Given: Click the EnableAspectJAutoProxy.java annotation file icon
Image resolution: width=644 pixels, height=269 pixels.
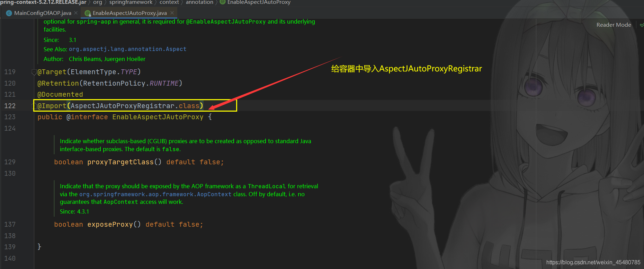Looking at the screenshot, I should pyautogui.click(x=88, y=13).
